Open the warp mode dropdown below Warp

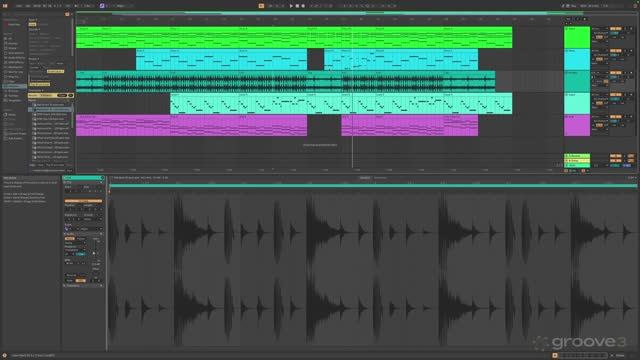point(75,243)
